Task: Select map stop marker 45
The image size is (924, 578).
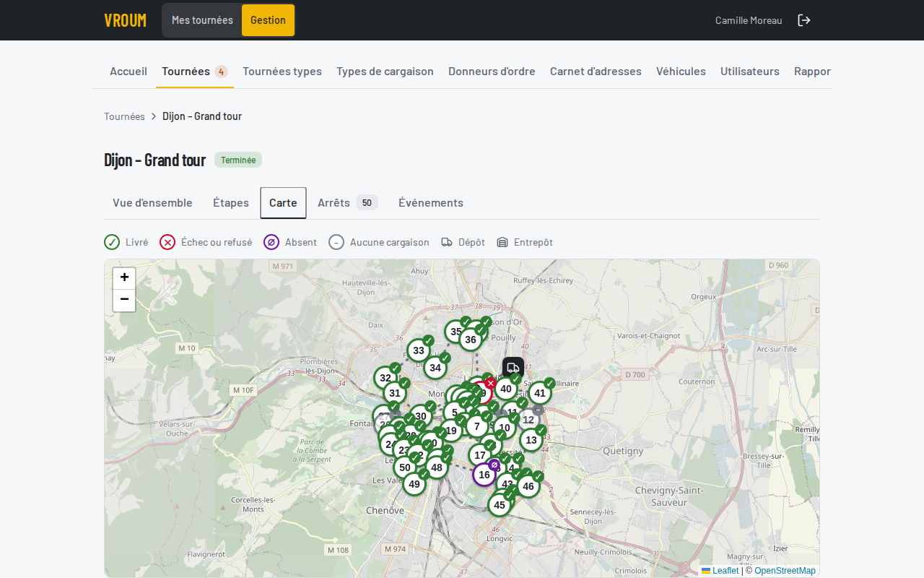Action: point(500,505)
